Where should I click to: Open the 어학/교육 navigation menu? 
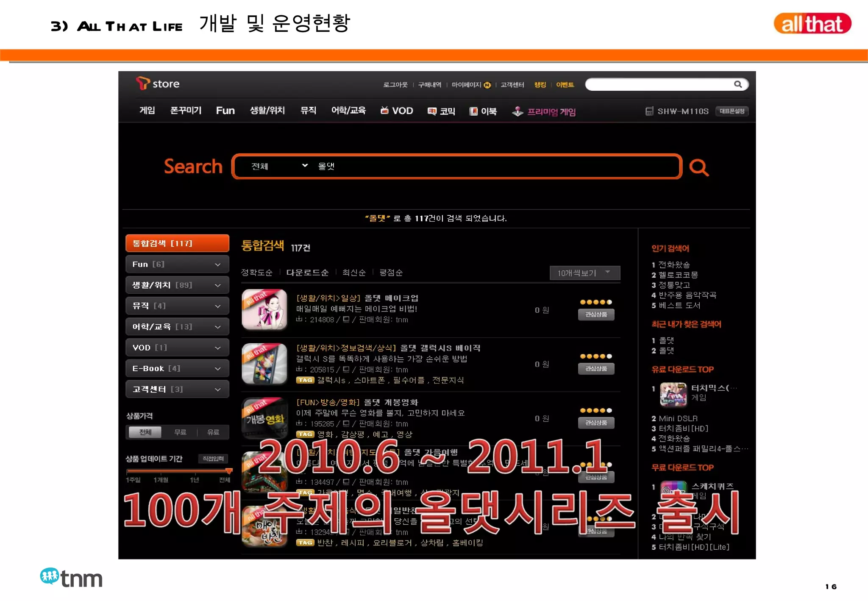pos(348,110)
